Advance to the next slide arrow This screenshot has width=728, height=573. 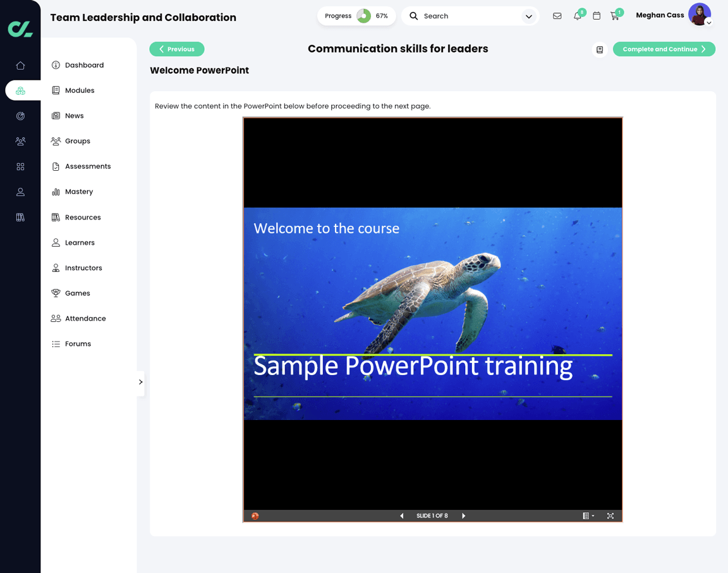(463, 515)
